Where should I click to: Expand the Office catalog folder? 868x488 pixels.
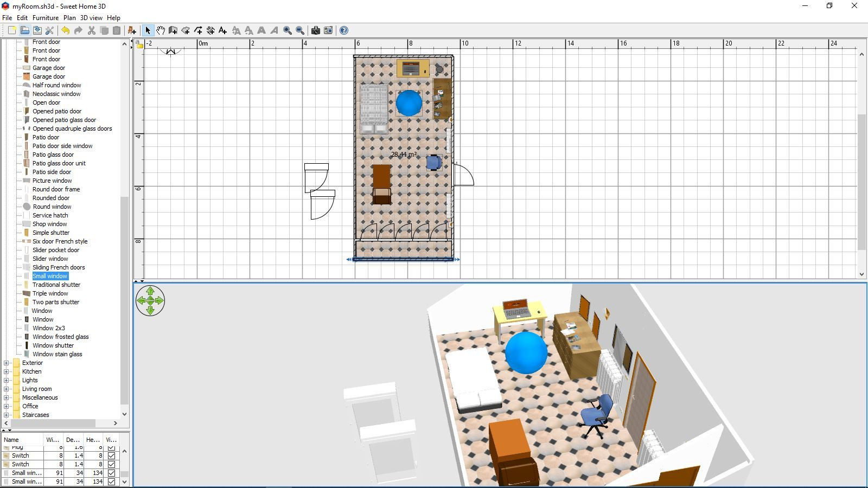point(6,406)
